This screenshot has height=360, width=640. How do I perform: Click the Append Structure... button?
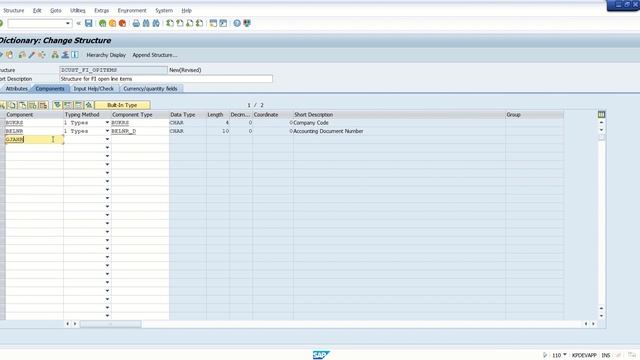(155, 55)
